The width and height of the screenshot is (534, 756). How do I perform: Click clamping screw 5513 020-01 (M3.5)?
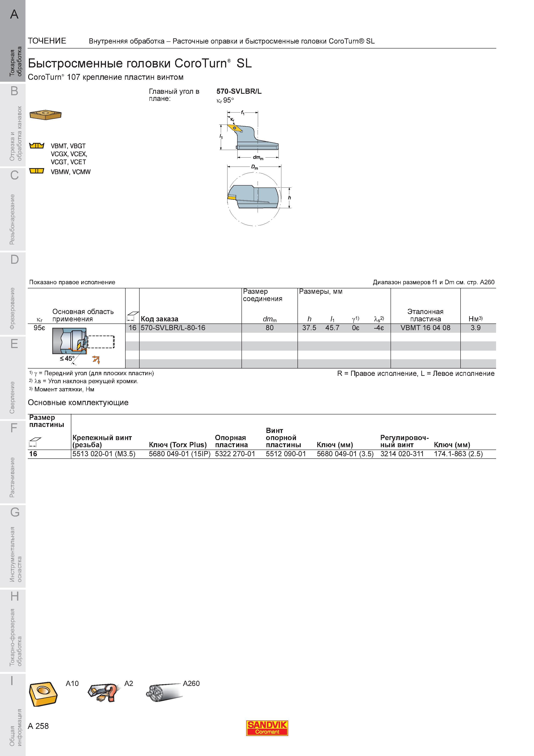pyautogui.click(x=104, y=454)
